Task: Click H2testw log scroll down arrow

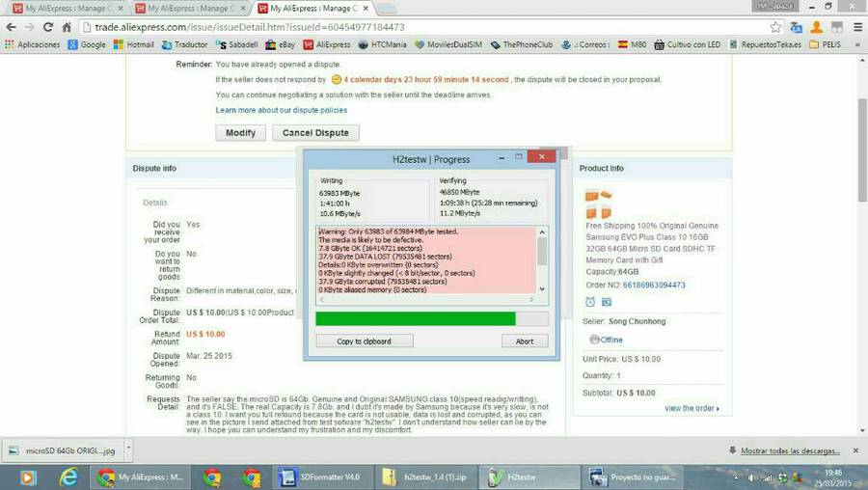Action: [542, 288]
